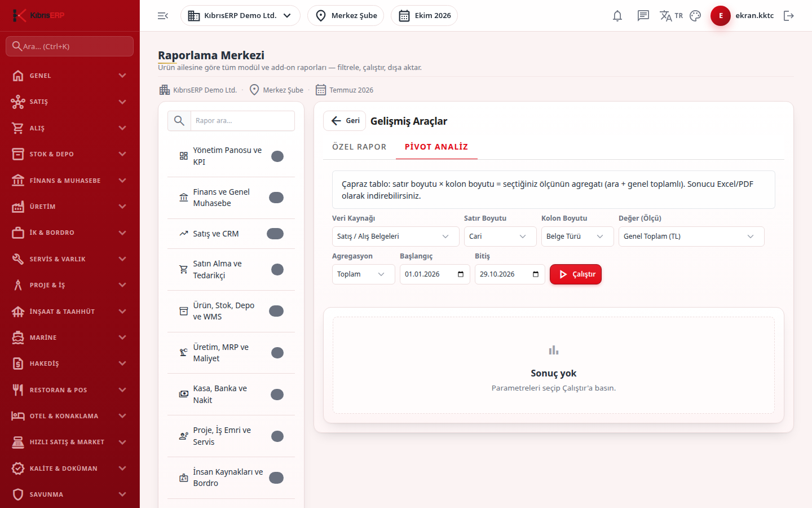This screenshot has height=508, width=812.
Task: Toggle Ürün, Stok, Depo ve WMS switch
Action: pos(276,311)
